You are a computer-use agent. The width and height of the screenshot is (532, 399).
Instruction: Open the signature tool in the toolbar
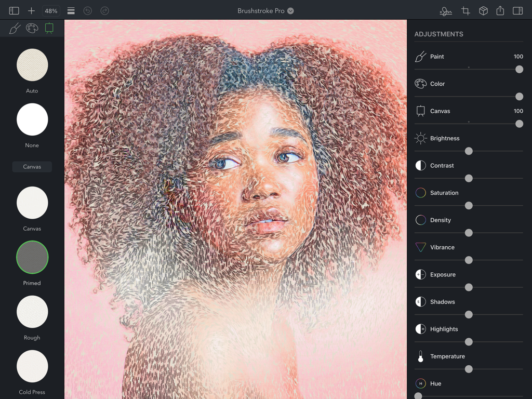click(x=445, y=10)
